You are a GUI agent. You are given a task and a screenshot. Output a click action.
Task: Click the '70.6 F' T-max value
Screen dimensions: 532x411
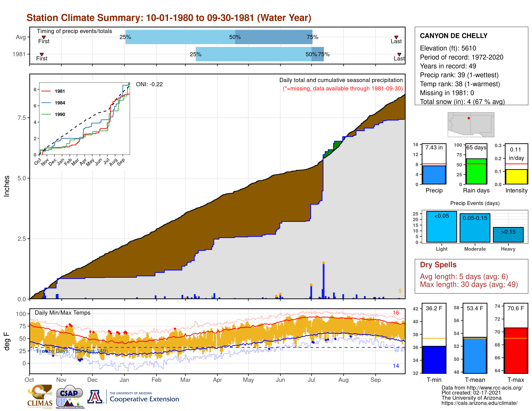coord(516,308)
